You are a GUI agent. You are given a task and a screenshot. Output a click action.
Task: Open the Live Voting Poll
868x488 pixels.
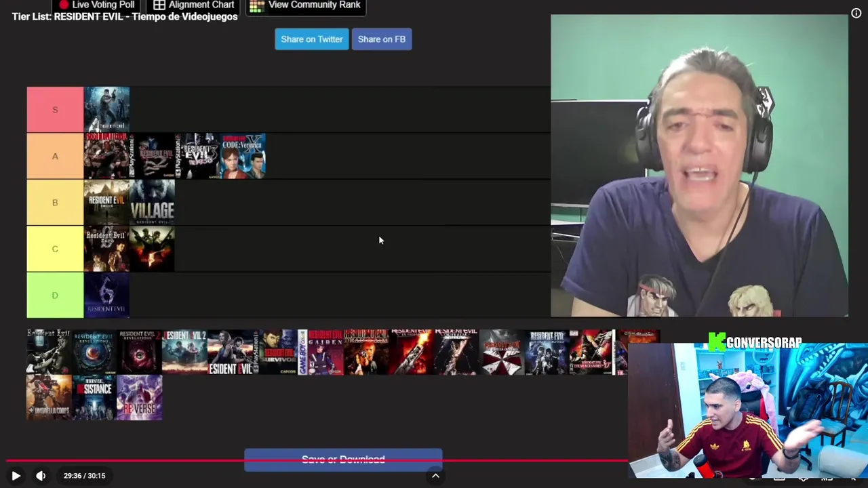coord(96,6)
